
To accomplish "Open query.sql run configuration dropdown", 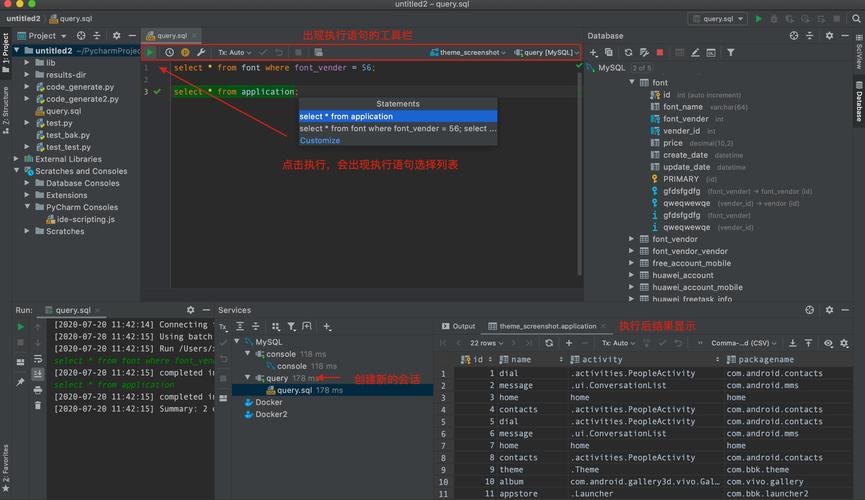I will pyautogui.click(x=718, y=19).
